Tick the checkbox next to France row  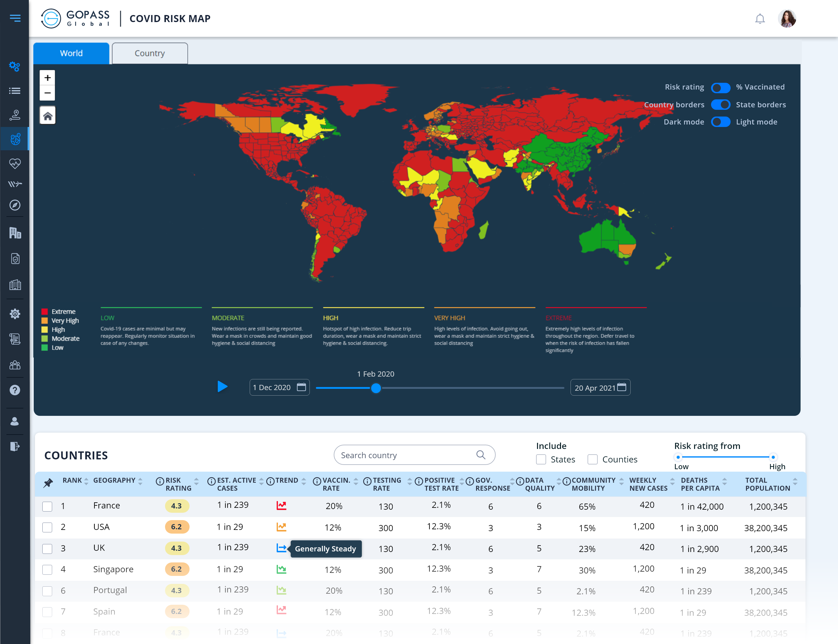pyautogui.click(x=47, y=506)
